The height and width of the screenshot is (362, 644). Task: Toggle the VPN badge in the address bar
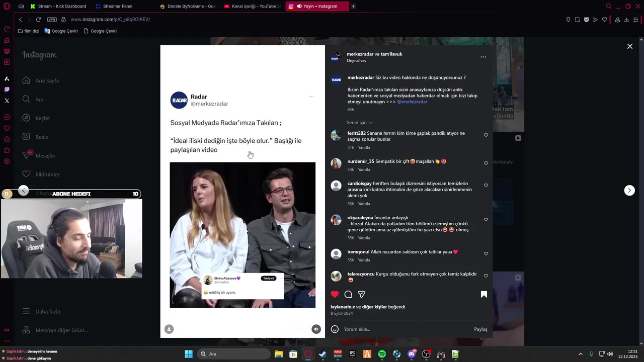click(x=52, y=20)
